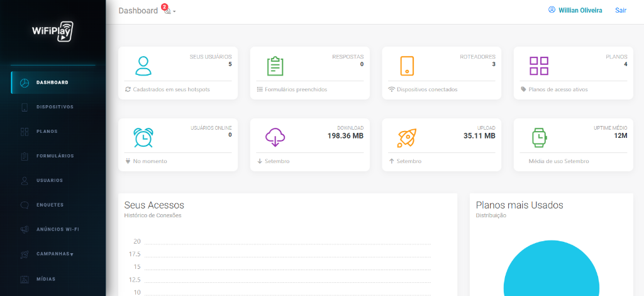
Task: Click the purple grid icon in Planos card
Action: (539, 65)
